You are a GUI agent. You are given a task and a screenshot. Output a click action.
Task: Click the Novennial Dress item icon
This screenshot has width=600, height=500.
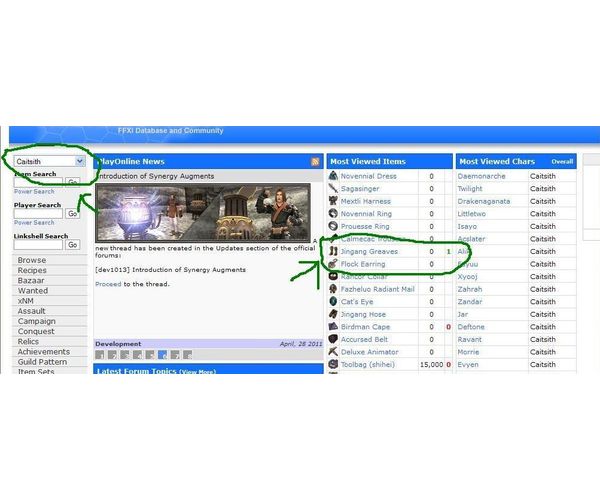coord(333,176)
